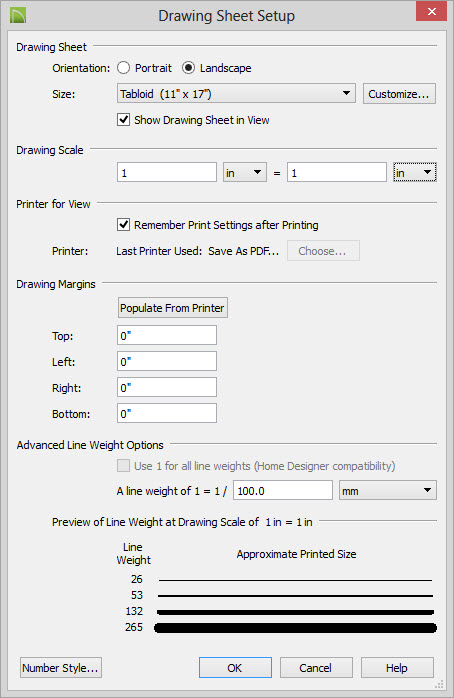This screenshot has height=698, width=454.
Task: Open the line weight mm unit dropdown
Action: click(387, 491)
